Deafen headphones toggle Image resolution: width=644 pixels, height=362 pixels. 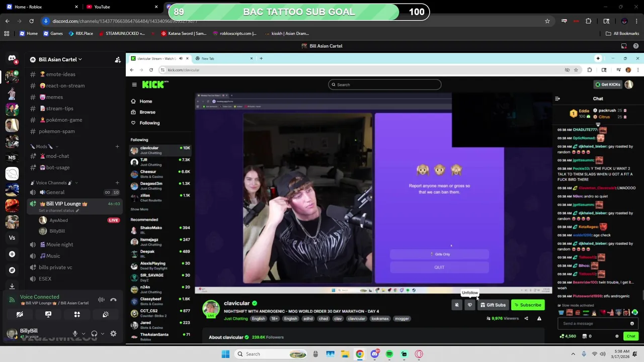[94, 333]
